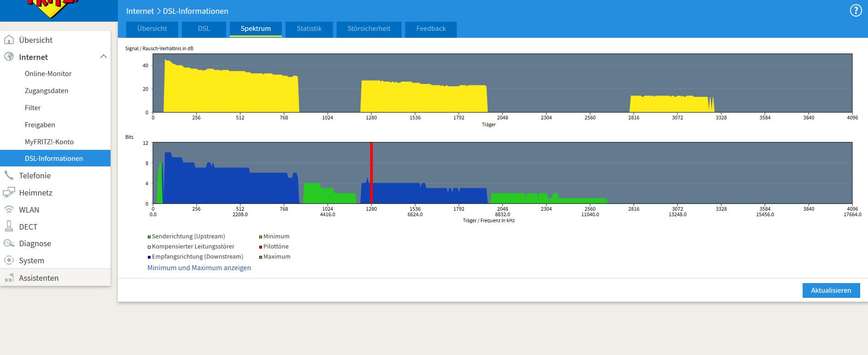The width and height of the screenshot is (868, 355).
Task: Click the WLAN wifi signal icon
Action: click(9, 209)
